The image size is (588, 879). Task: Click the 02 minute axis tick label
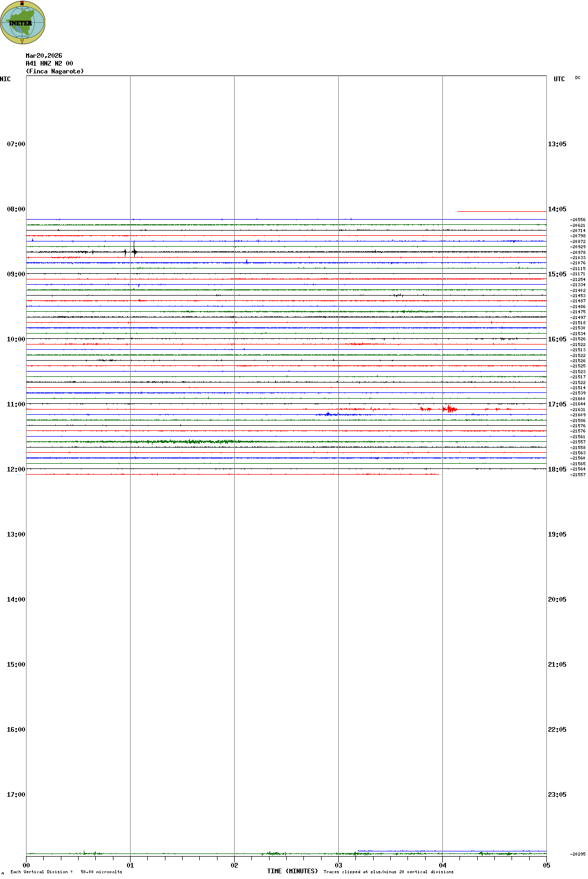pyautogui.click(x=234, y=865)
